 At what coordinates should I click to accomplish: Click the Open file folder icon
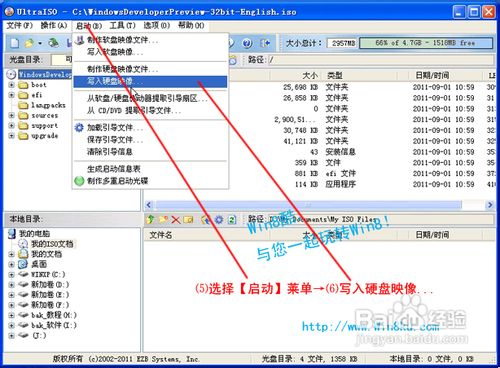point(29,43)
